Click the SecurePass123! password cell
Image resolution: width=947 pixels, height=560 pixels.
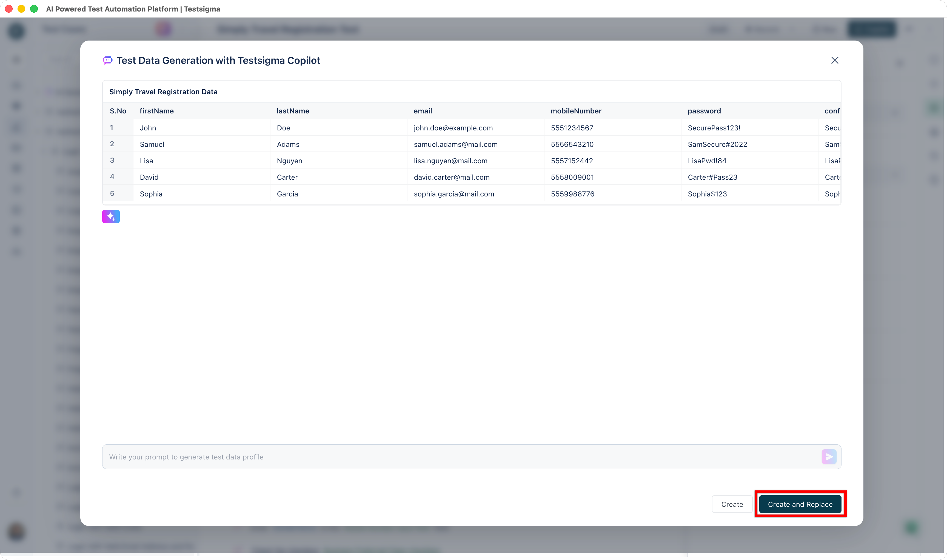750,128
